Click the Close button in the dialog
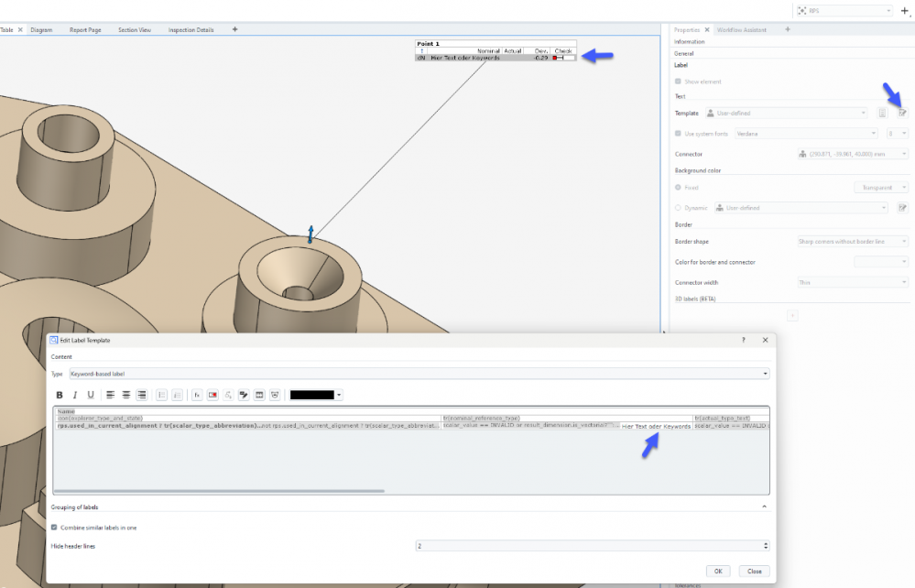Viewport: 915px width, 588px height. click(754, 571)
